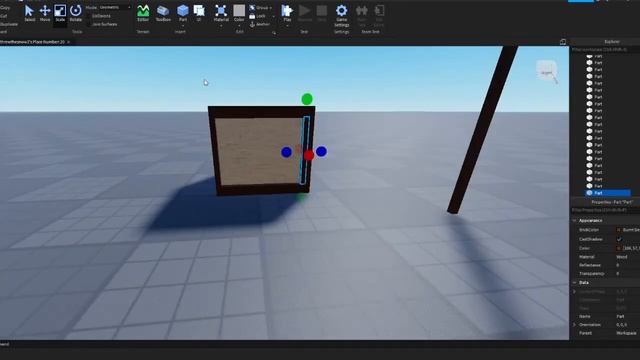Click the Material value Wood

point(622,257)
